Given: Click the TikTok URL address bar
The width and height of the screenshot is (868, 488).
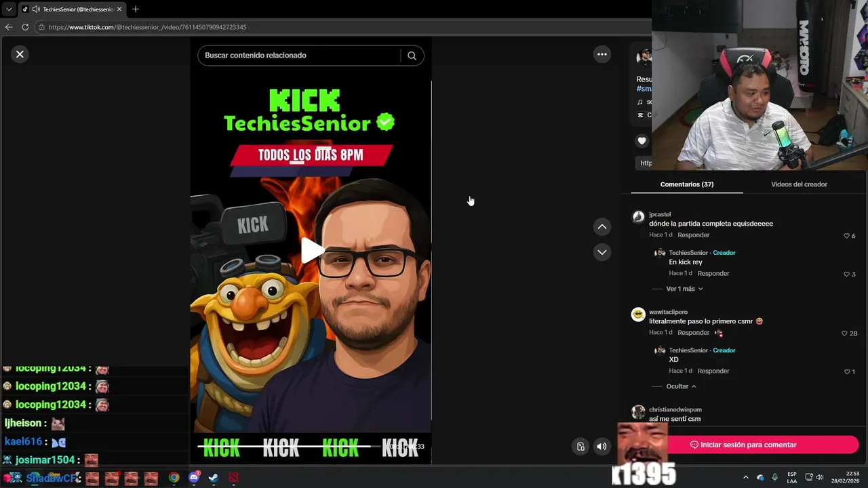Looking at the screenshot, I should [x=342, y=27].
